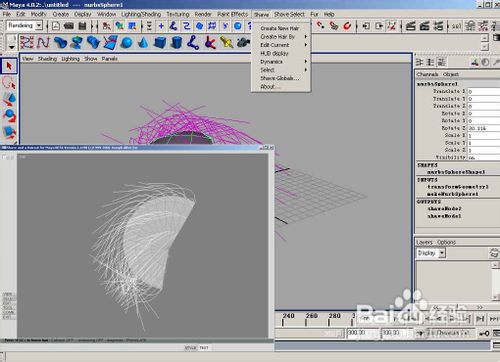Open the Paint Effects menu

[x=232, y=14]
